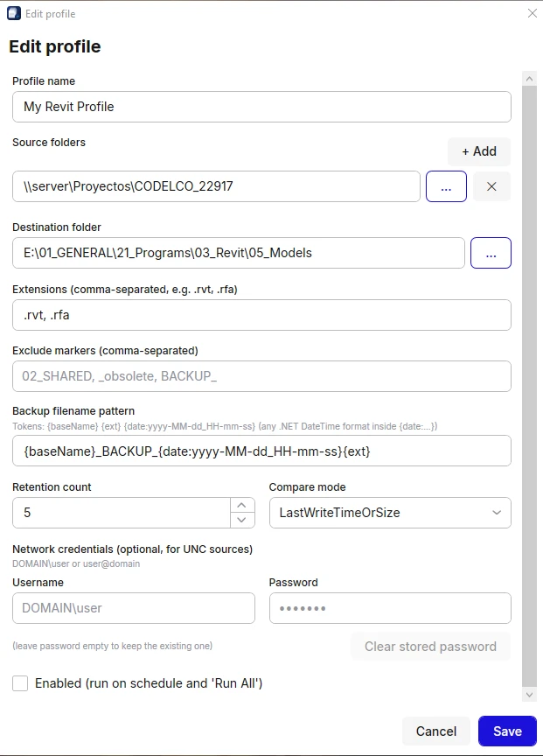Open the Compare mode dropdown
The width and height of the screenshot is (543, 756).
(x=390, y=513)
